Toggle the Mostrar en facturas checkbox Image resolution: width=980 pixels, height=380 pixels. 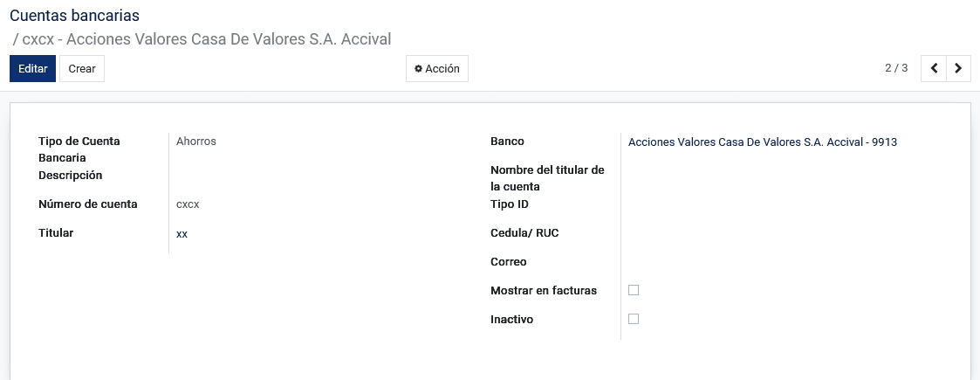tap(634, 291)
